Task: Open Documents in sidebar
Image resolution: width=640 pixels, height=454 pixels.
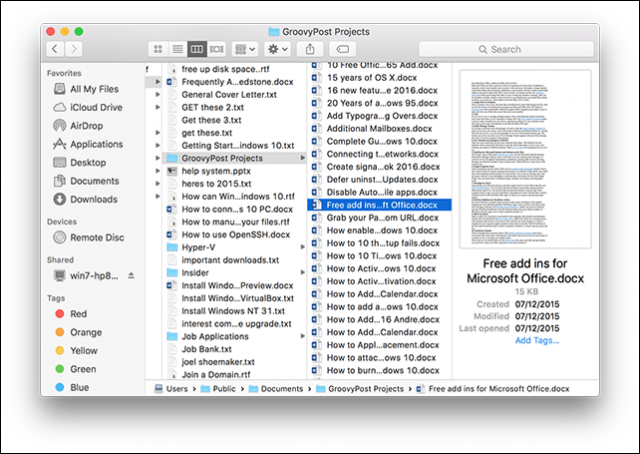Action: pos(86,181)
